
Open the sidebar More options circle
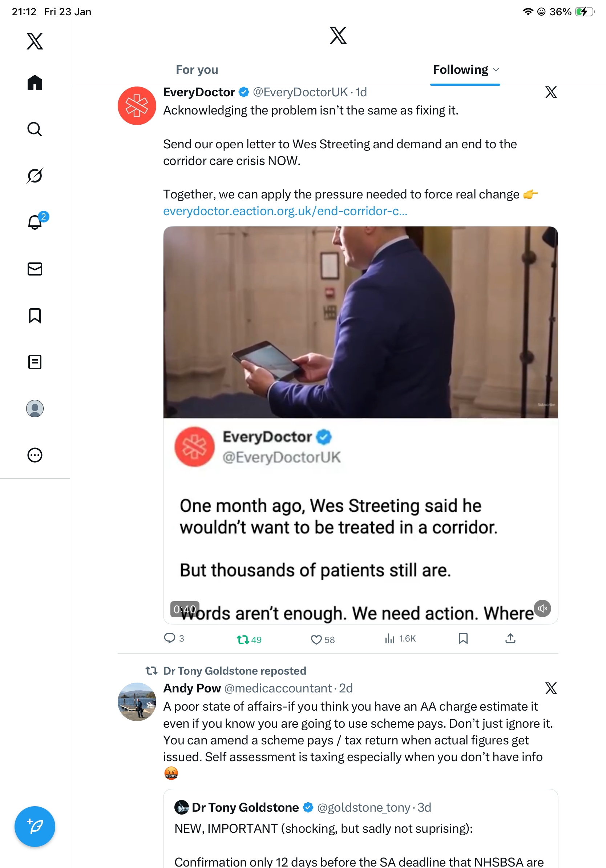click(x=35, y=455)
